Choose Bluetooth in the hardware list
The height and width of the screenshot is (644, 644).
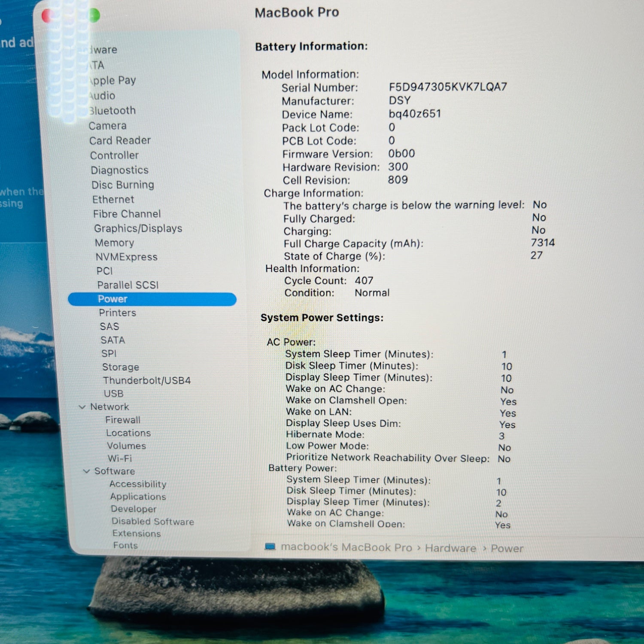pos(112,111)
